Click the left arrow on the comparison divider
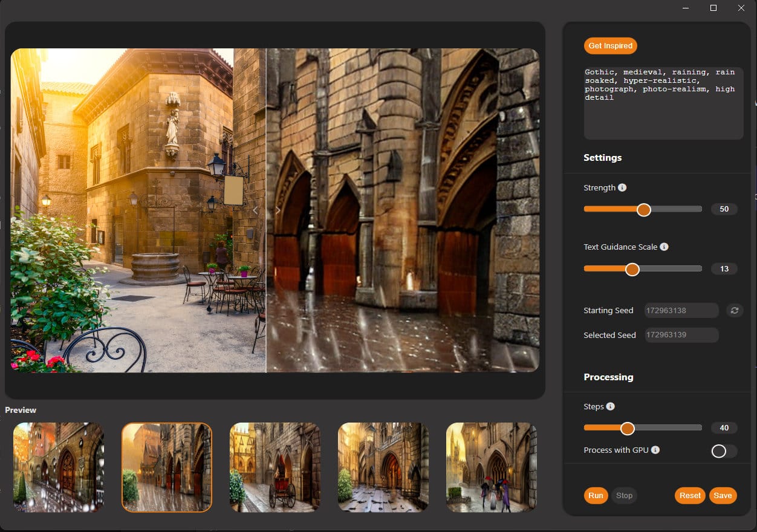 pyautogui.click(x=255, y=210)
